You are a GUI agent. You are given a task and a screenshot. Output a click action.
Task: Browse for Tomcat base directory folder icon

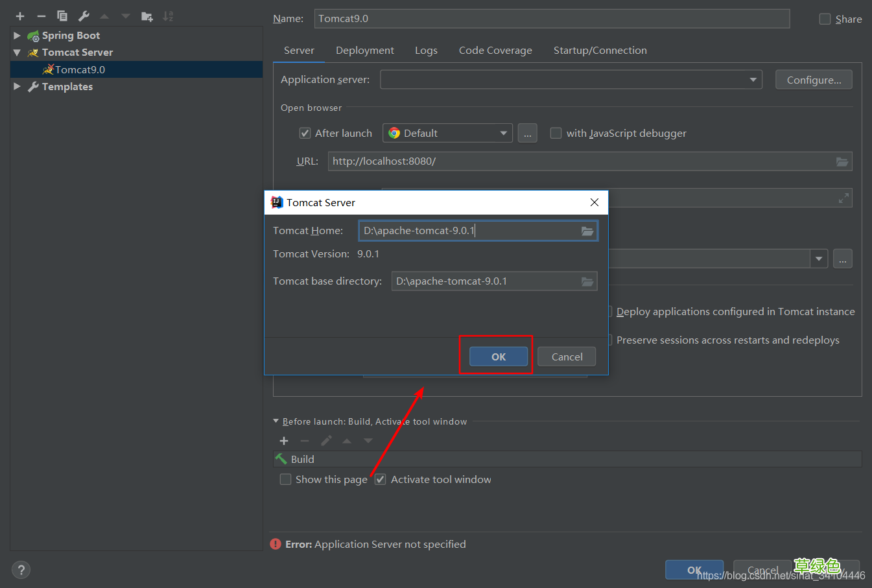[x=587, y=281]
